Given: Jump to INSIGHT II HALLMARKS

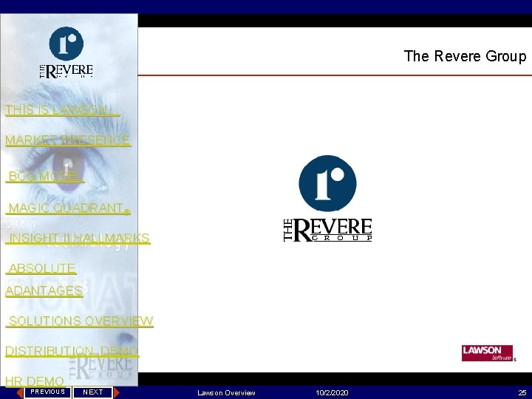Looking at the screenshot, I should click(78, 238).
